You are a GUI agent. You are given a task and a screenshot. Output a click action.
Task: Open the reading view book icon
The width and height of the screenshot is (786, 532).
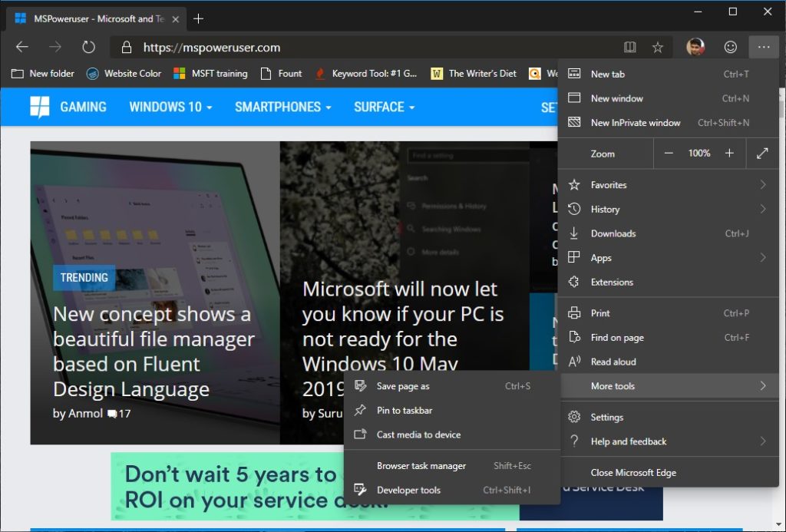tap(630, 47)
